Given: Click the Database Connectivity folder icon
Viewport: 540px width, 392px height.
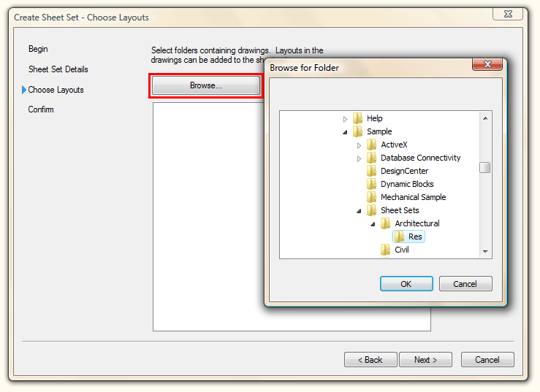Looking at the screenshot, I should point(372,158).
